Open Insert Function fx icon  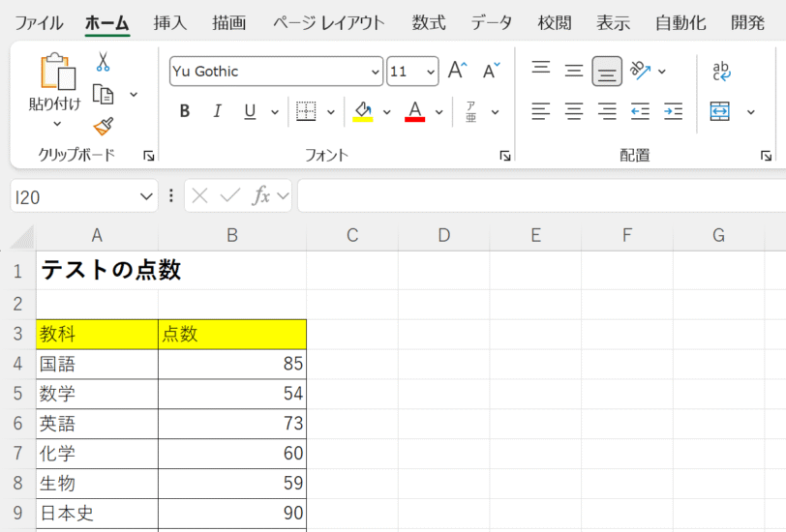(261, 195)
